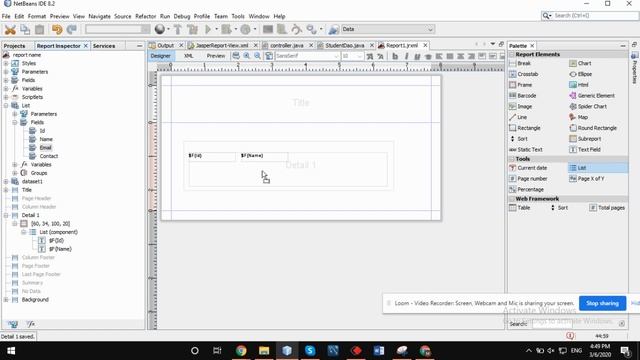The height and width of the screenshot is (360, 640).
Task: Switch to the Preview view
Action: 216,56
